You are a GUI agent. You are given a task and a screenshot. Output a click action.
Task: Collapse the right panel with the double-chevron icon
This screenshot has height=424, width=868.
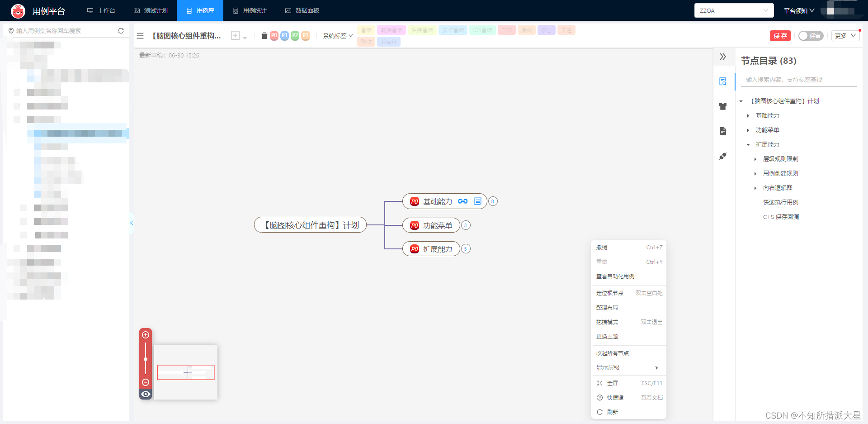(x=723, y=57)
